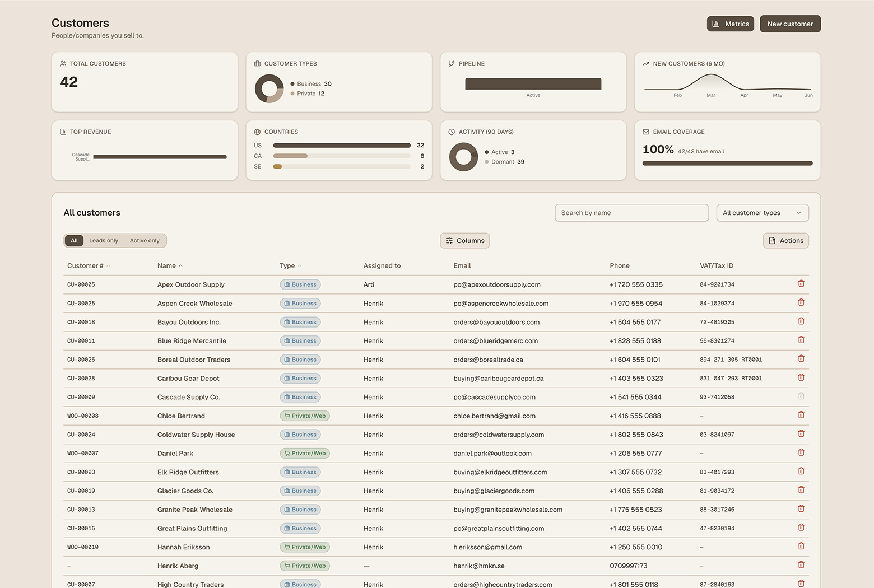Delete the Apex Outdoor Supply customer row
874x588 pixels.
tap(801, 284)
